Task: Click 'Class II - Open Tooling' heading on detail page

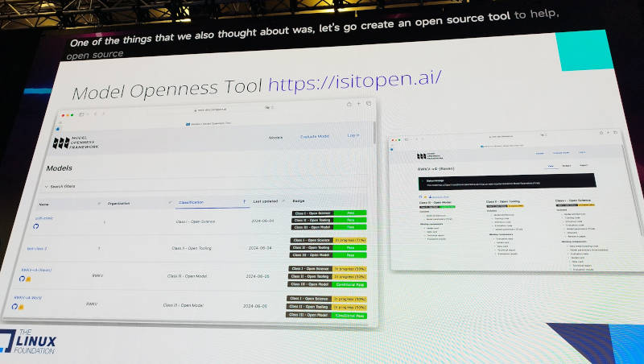Action: click(x=502, y=201)
